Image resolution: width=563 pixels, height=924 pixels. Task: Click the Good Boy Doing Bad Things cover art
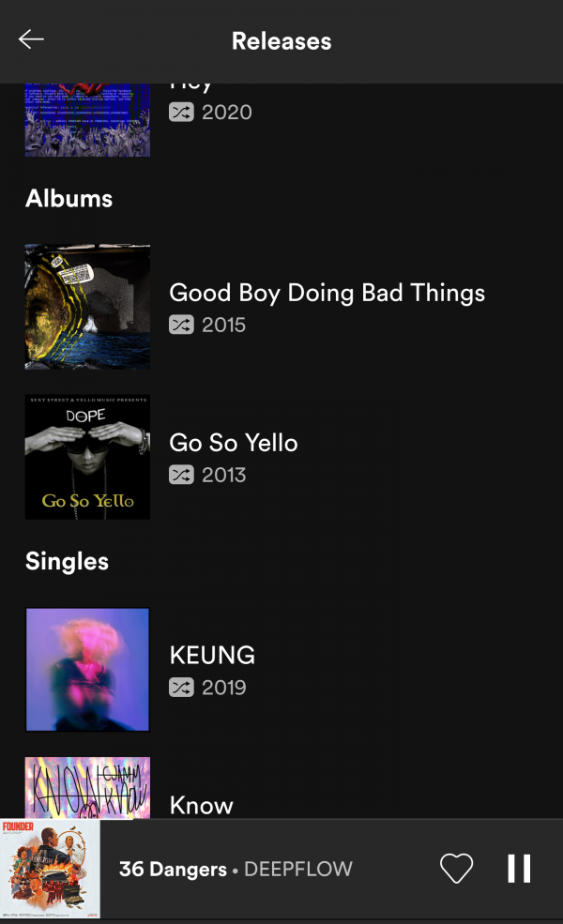click(x=87, y=307)
